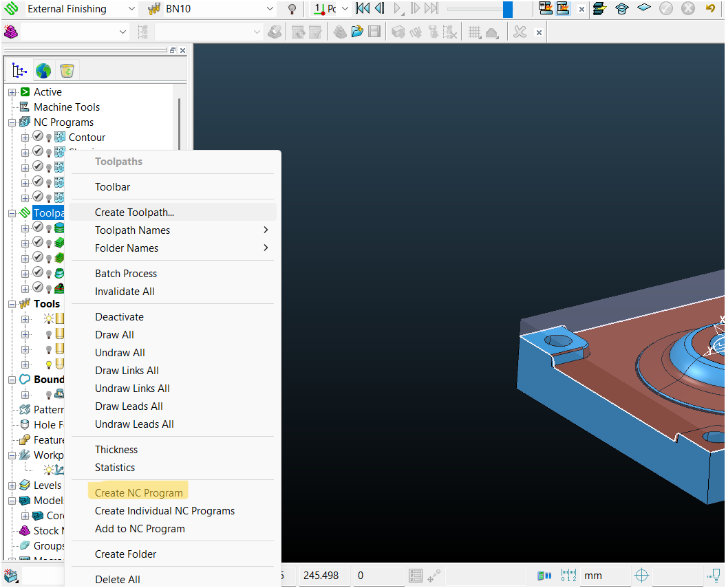726x588 pixels.
Task: Open the explorer tree tab icon
Action: [19, 71]
